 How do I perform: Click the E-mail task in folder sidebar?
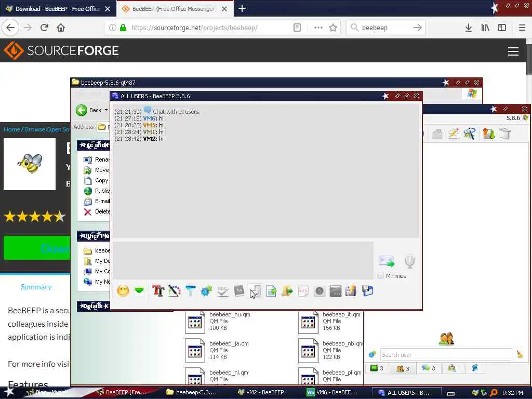tap(97, 201)
